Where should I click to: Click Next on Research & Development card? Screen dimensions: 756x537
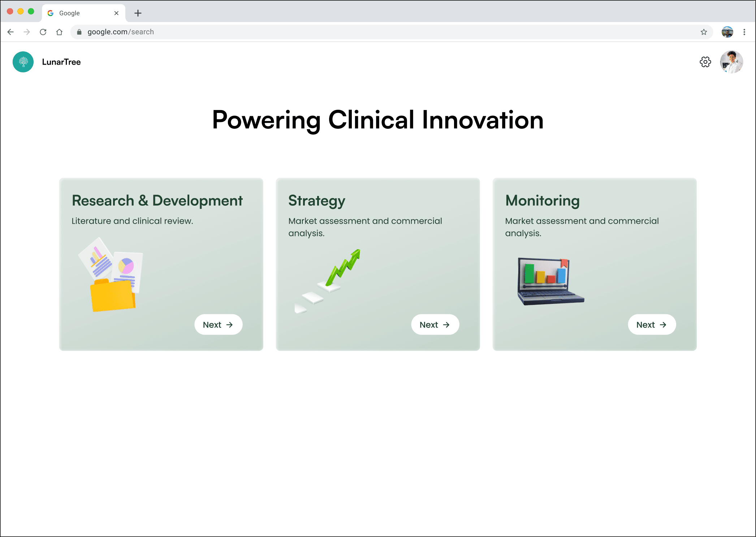[218, 325]
